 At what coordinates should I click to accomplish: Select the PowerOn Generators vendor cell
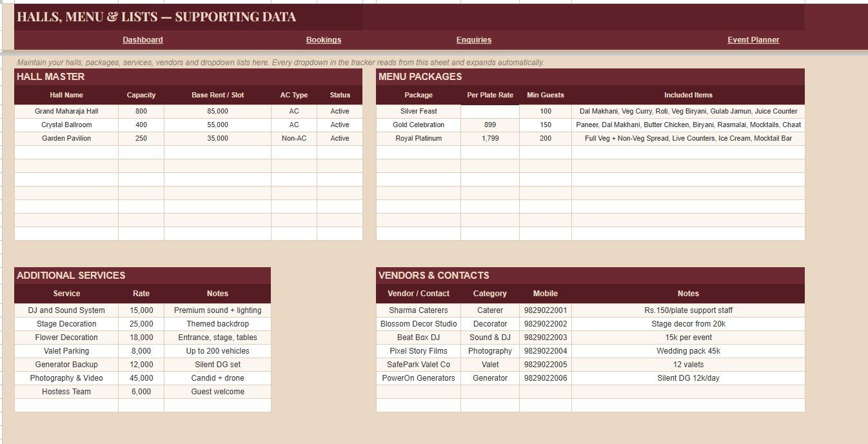(x=419, y=378)
